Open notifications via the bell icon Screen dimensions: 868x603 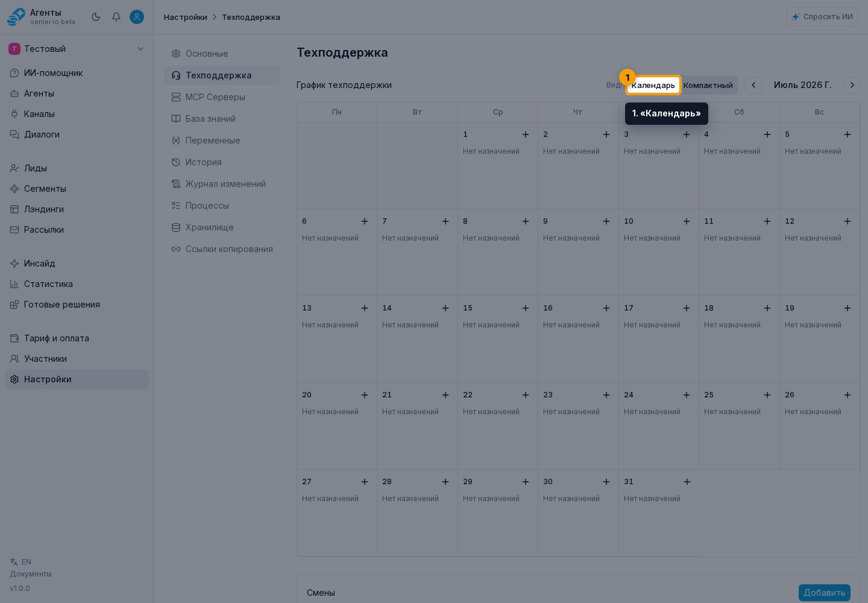pyautogui.click(x=116, y=17)
